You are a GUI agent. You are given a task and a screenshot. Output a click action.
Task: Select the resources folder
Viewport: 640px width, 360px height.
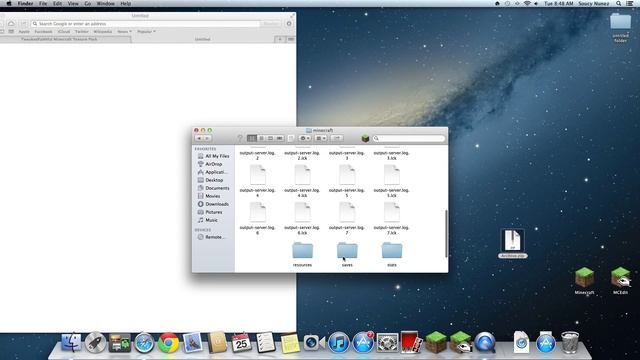pyautogui.click(x=302, y=254)
